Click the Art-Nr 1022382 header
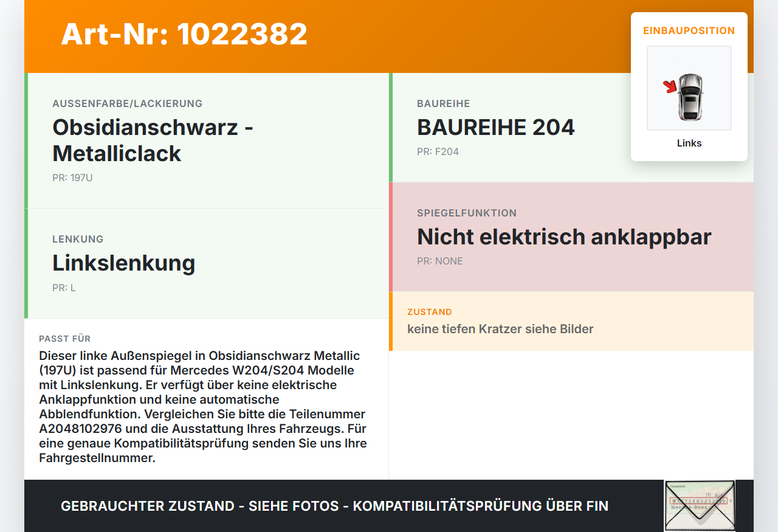 click(x=184, y=34)
